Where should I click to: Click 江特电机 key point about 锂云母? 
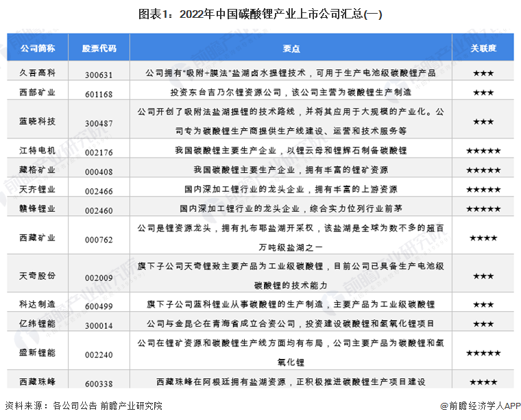pyautogui.click(x=291, y=151)
